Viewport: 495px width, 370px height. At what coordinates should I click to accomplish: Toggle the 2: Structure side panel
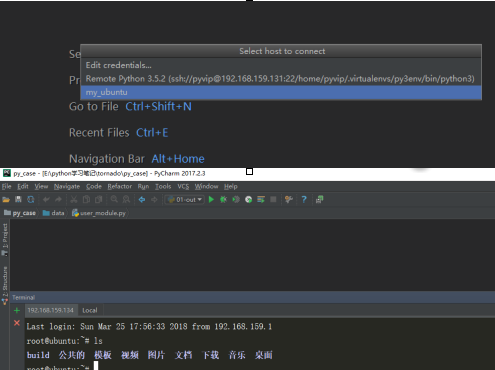(5, 285)
